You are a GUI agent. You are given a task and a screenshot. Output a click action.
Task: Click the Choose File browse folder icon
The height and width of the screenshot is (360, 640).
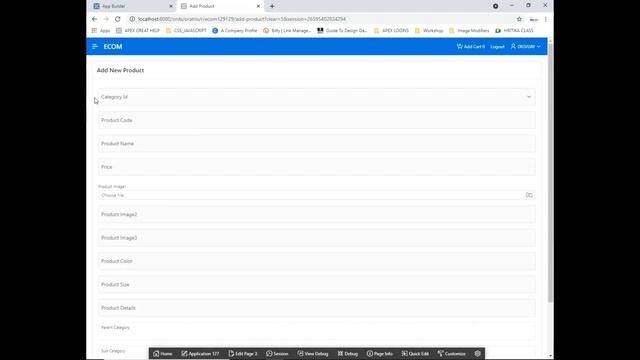pos(529,195)
